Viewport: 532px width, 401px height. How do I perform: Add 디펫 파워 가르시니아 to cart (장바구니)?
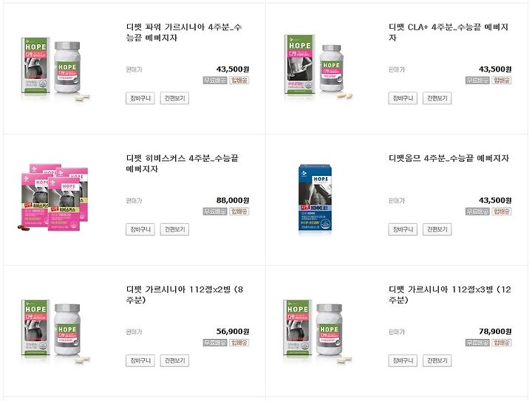140,98
